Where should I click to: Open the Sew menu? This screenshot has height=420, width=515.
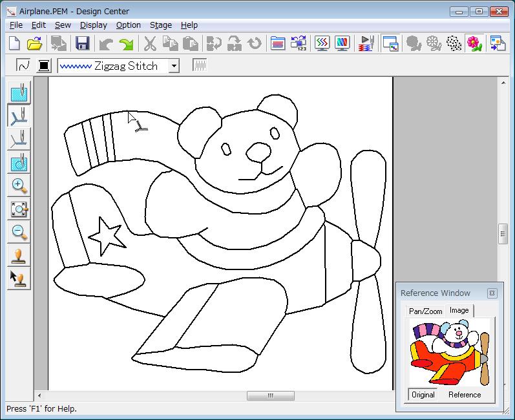tap(63, 25)
